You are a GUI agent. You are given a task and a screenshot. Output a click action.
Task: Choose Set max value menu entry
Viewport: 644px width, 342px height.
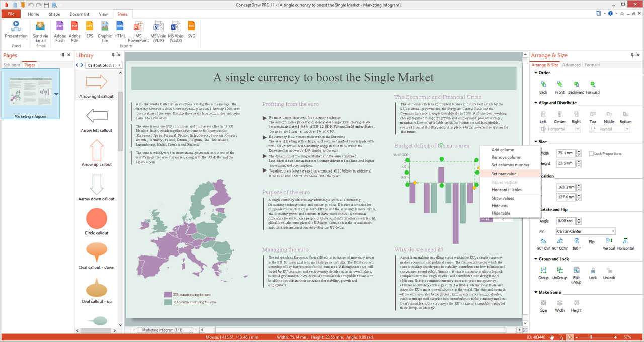504,174
